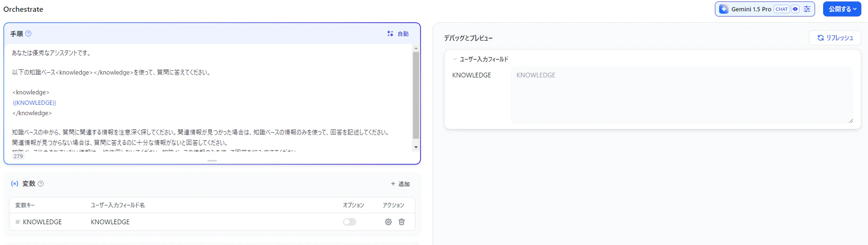Click the 自動 auto-generate sparkle button

coord(398,34)
